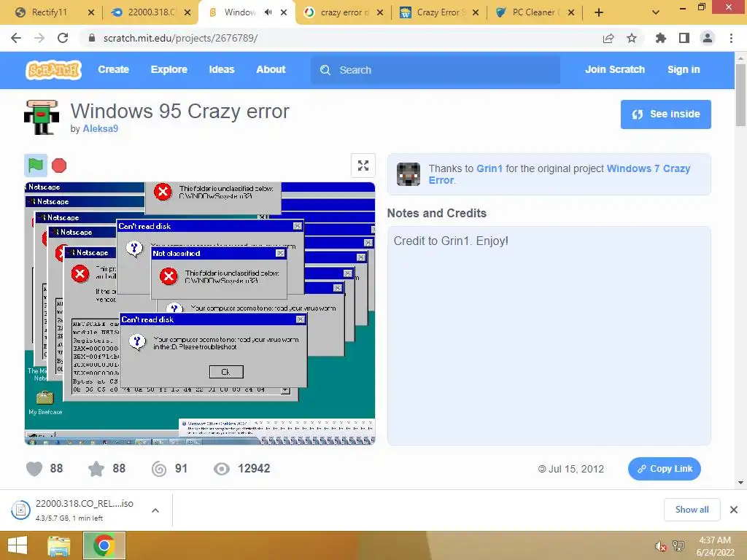Viewport: 747px width, 560px height.
Task: Switch to the Rectify11 tab
Action: coord(50,12)
